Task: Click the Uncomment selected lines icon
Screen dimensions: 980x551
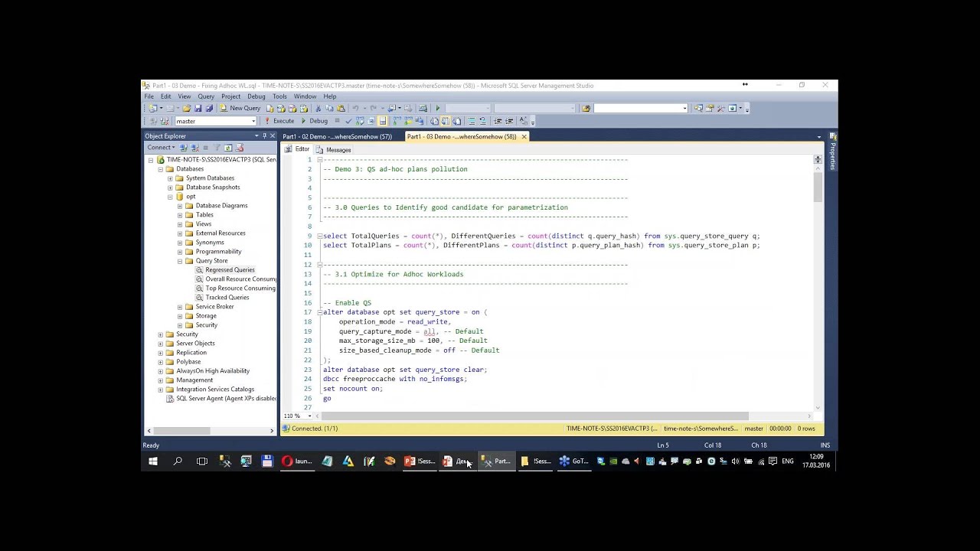Action: (482, 121)
